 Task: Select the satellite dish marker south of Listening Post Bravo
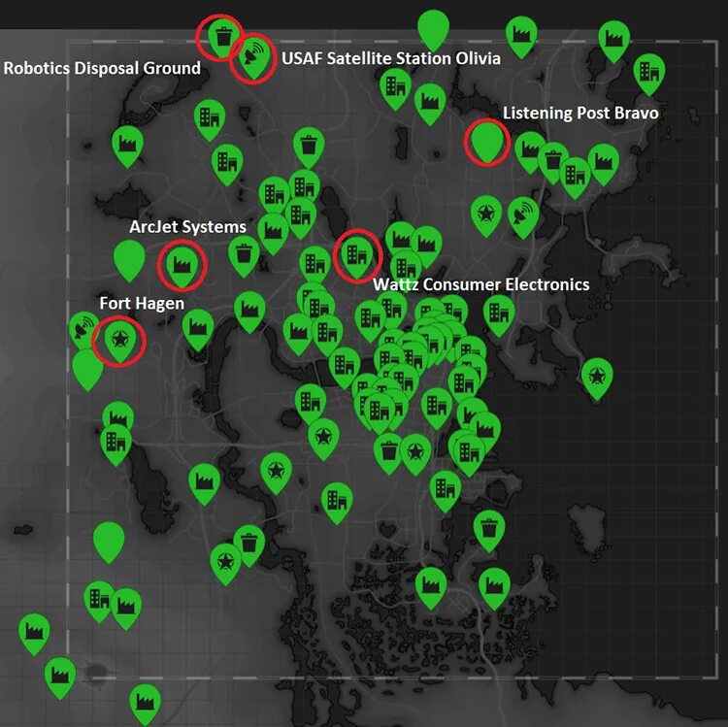523,217
